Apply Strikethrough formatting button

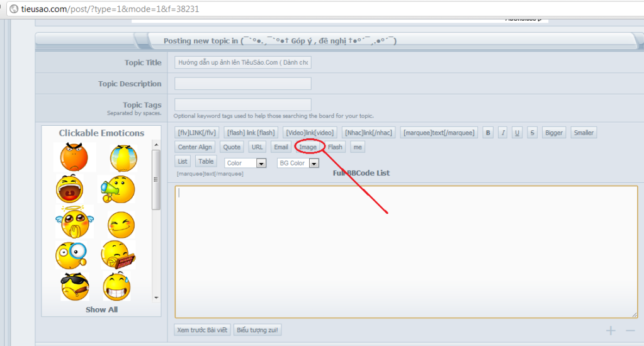[x=533, y=133]
